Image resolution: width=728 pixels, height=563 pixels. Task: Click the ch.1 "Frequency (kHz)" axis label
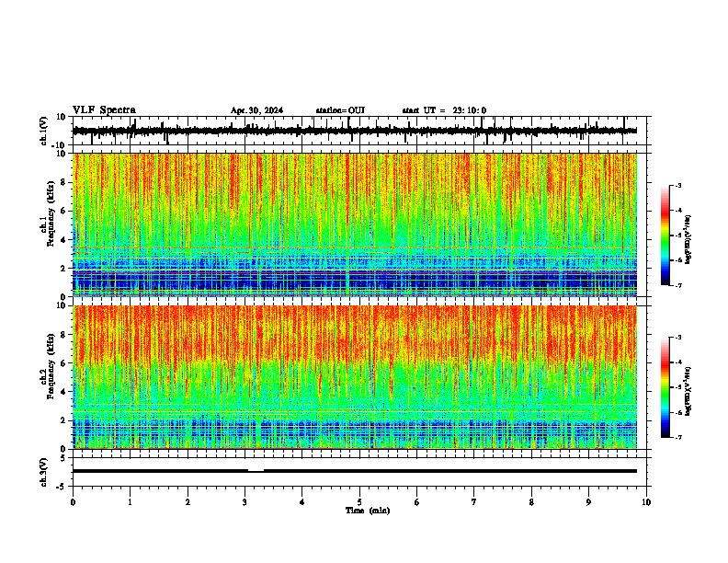point(51,213)
